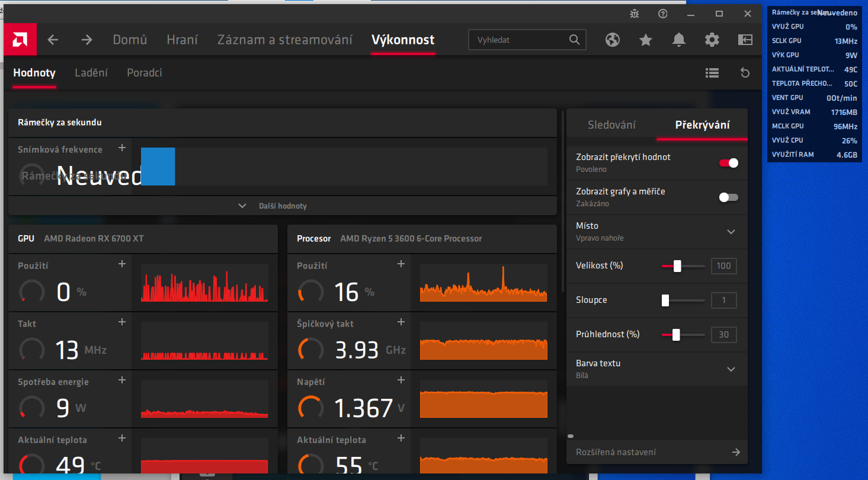Click AMD Ryzen 5 3600 6-Core Processor label
Viewport: 868px width, 480px height.
pyautogui.click(x=411, y=238)
